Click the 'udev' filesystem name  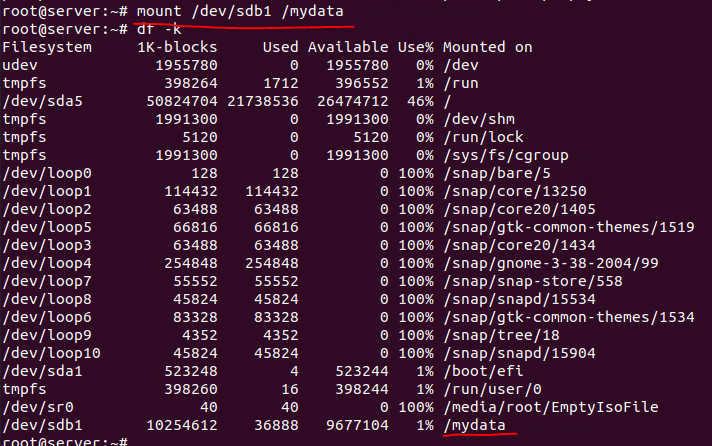[20, 65]
